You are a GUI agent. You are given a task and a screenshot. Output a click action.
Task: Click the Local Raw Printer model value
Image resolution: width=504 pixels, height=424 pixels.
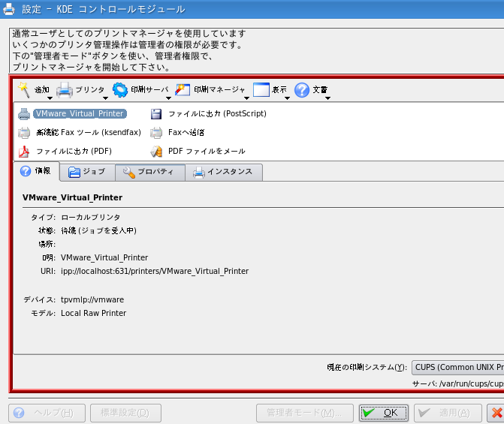click(94, 313)
